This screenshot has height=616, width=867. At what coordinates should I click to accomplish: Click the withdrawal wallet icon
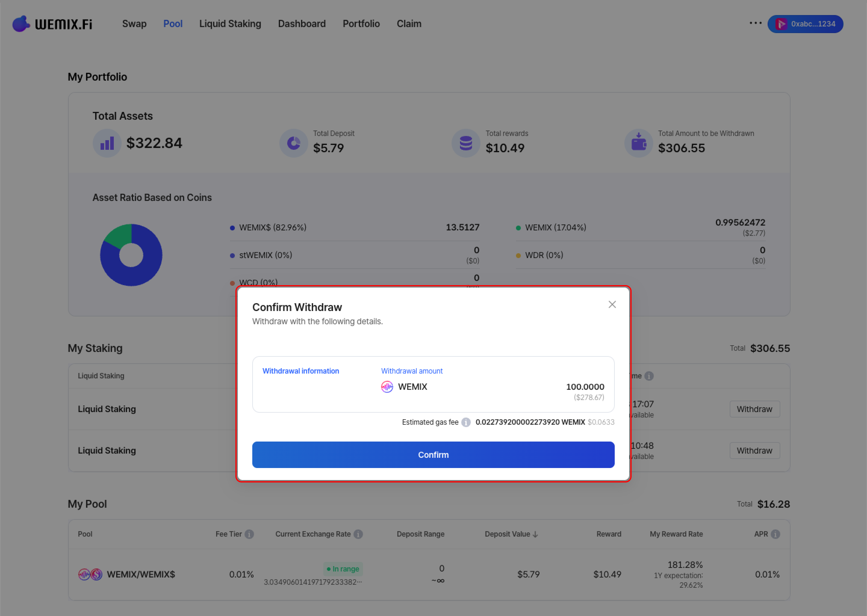(x=639, y=143)
